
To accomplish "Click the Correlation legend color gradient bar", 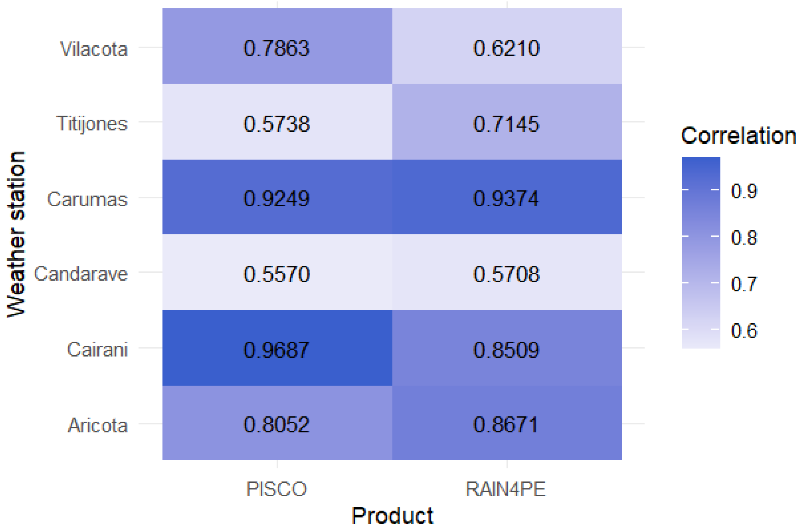I will [701, 252].
